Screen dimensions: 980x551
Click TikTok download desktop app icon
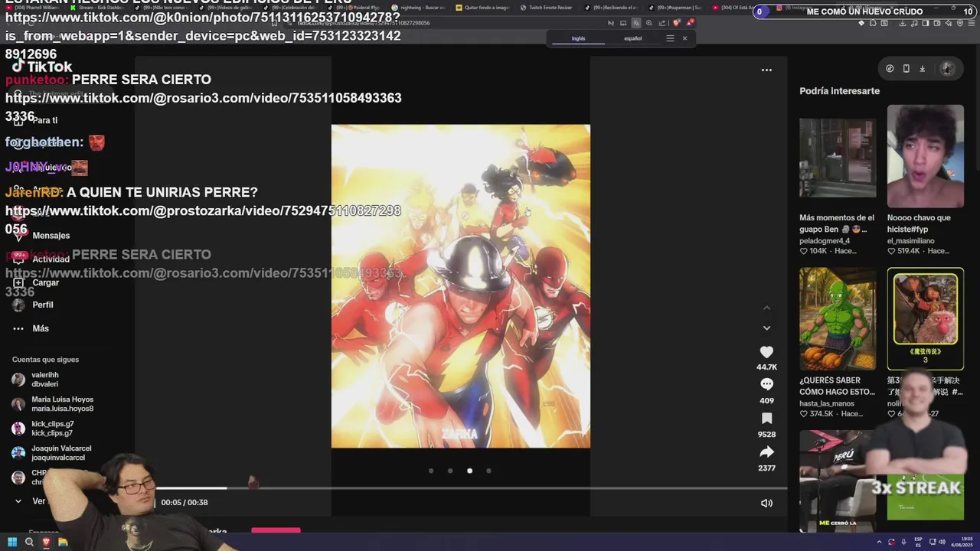[x=922, y=68]
